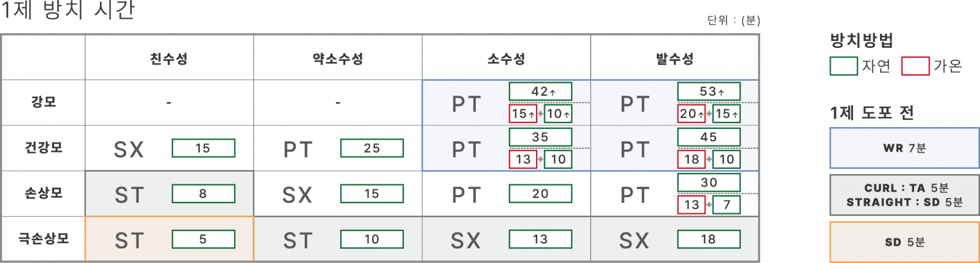Select the 발수성 column header
This screenshot has height=263, width=980.
point(674,59)
